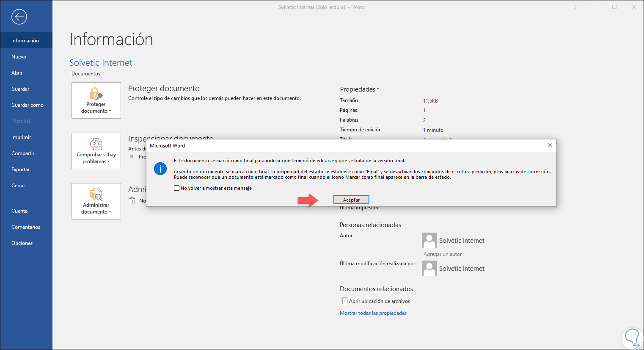Open Compartir from the sidebar

click(26, 153)
